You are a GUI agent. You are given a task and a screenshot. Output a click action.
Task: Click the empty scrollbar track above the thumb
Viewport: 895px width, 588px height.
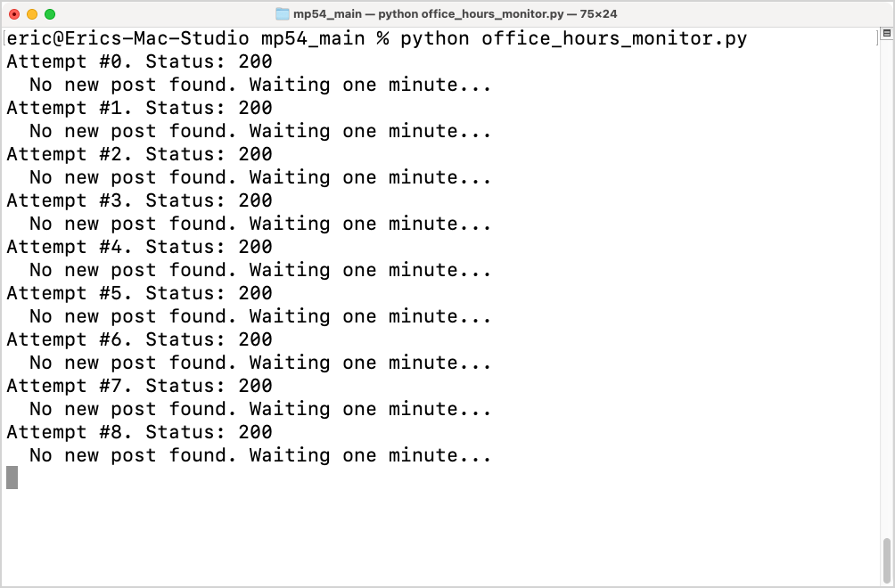pos(886,285)
